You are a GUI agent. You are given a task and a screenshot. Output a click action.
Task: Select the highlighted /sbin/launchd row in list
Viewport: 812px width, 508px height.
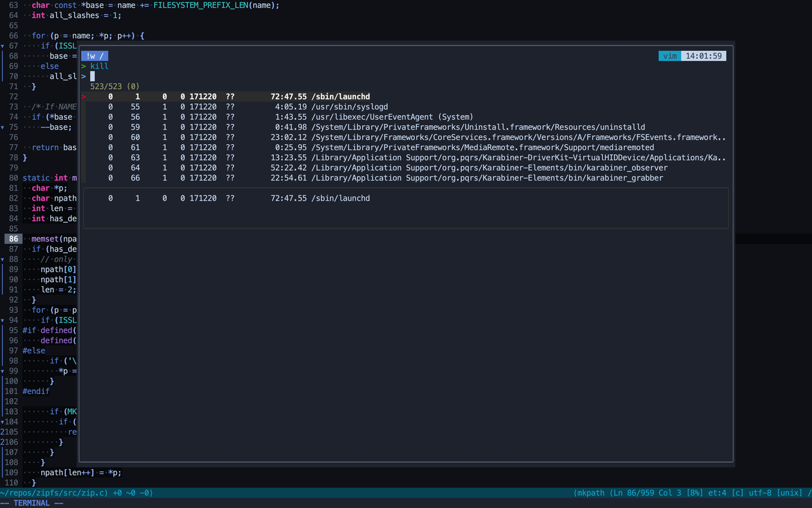[405, 97]
